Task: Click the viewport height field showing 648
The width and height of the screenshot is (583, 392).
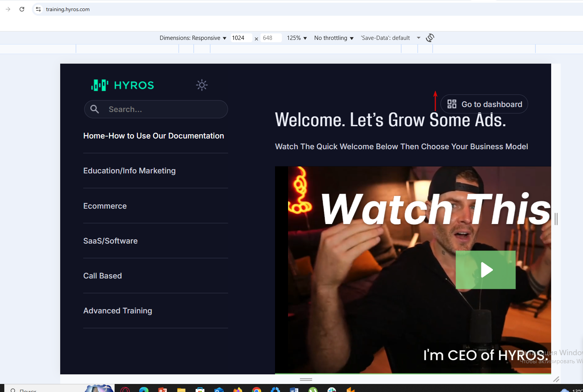Action: [x=271, y=38]
